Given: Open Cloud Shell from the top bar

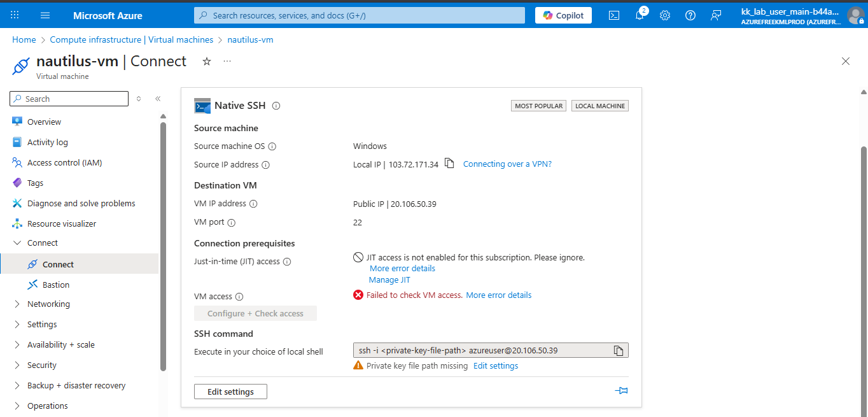Looking at the screenshot, I should [614, 15].
